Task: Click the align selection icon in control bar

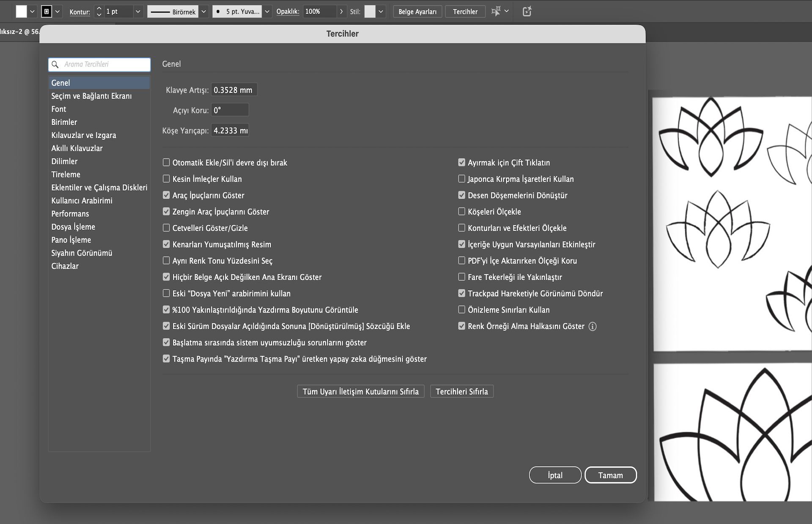Action: (x=496, y=11)
